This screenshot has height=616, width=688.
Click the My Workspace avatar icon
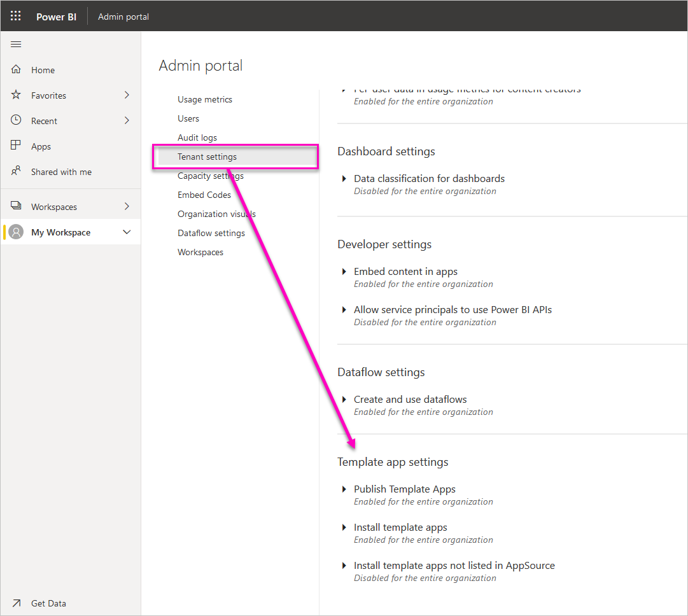[x=17, y=232]
